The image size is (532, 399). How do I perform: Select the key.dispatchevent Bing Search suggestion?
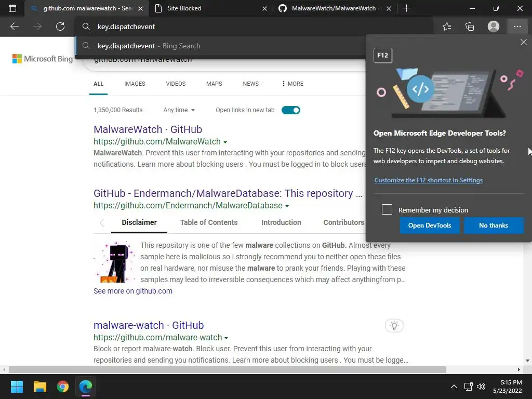220,46
